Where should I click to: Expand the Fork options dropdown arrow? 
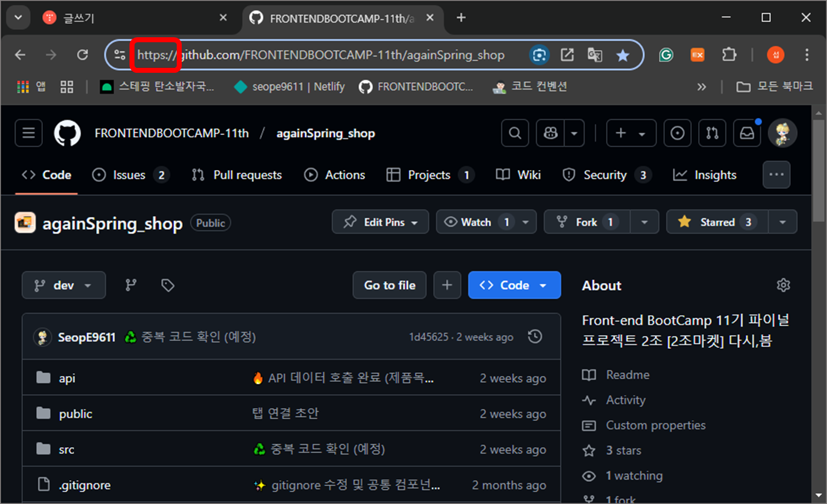point(645,222)
